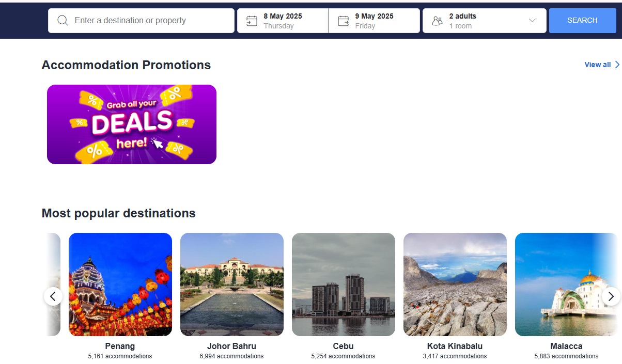The width and height of the screenshot is (622, 364).
Task: Open the View all promotions link
Action: pos(597,65)
